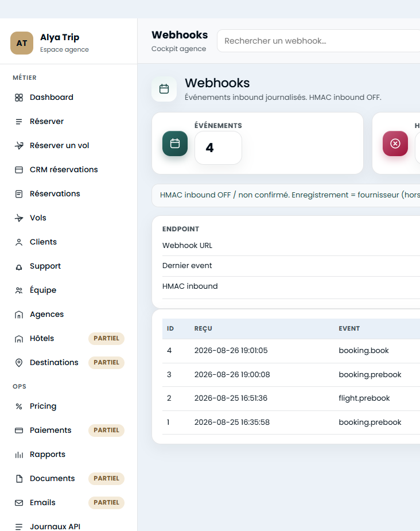The width and height of the screenshot is (420, 531).
Task: Click the Vols airplane icon
Action: tap(19, 218)
